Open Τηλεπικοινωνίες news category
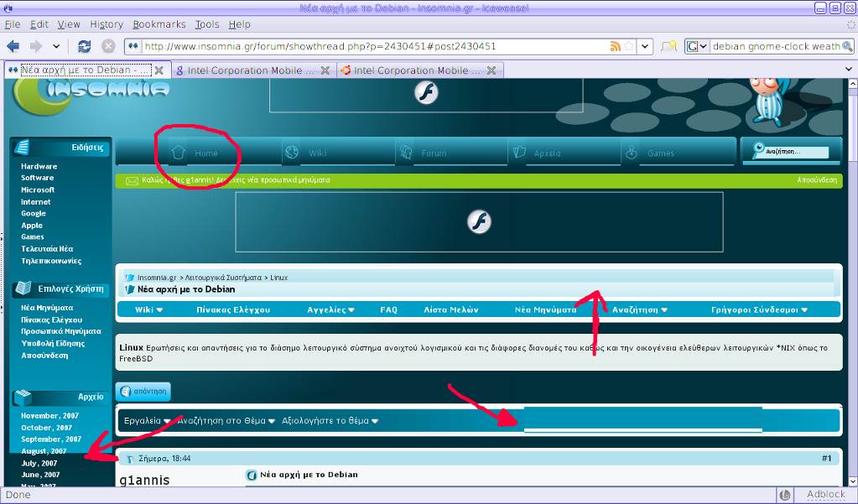This screenshot has width=858, height=504. [x=51, y=261]
